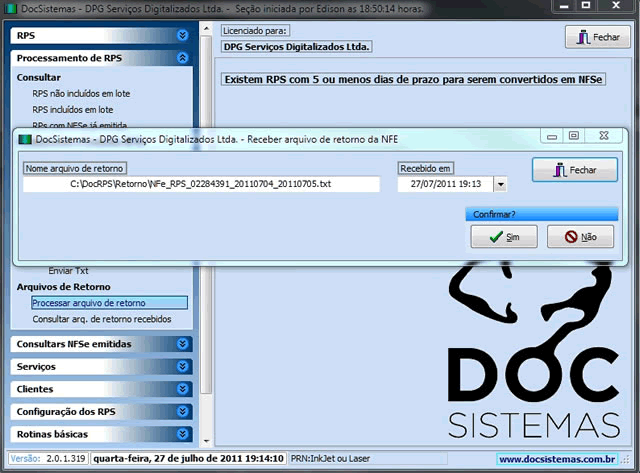Close the main DocSistemas window

[x=616, y=5]
